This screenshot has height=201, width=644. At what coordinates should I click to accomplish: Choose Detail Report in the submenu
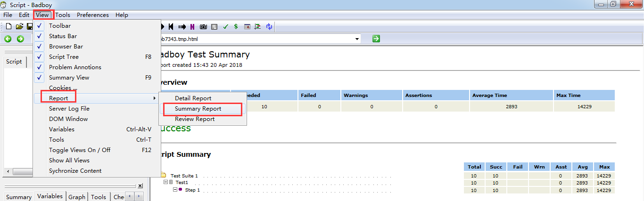click(193, 98)
